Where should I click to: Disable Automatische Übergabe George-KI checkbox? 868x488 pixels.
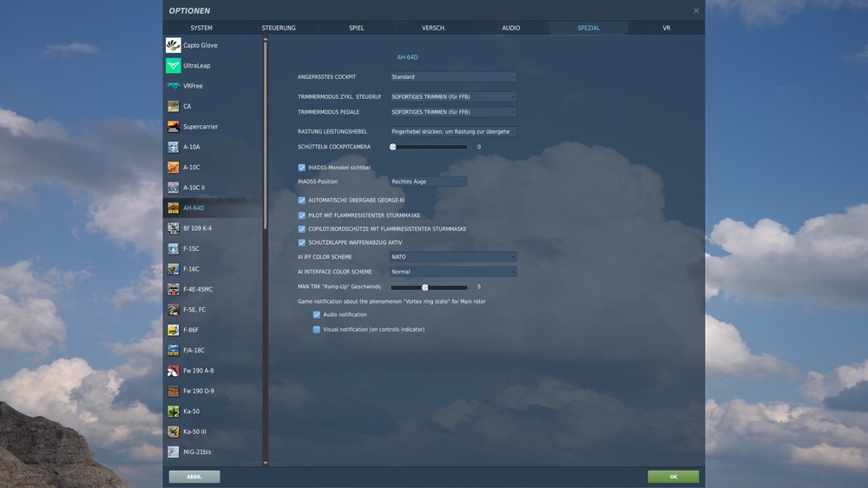(x=302, y=200)
